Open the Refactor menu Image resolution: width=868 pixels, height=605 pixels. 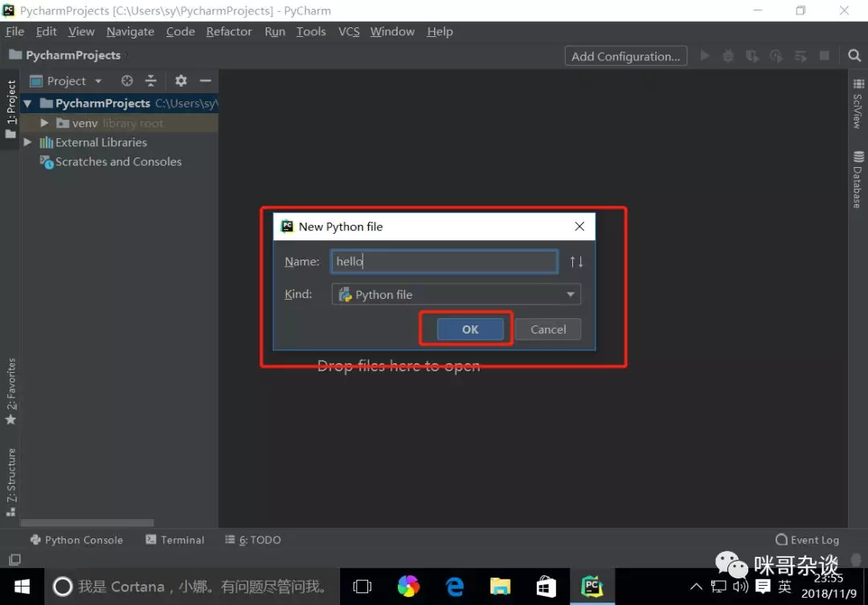point(229,31)
